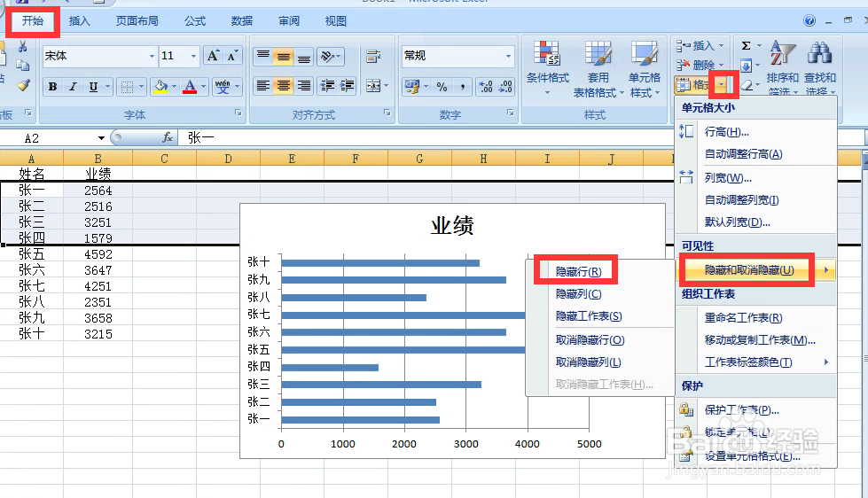Open the font name dropdown 宋体
The width and height of the screenshot is (868, 498).
[152, 56]
